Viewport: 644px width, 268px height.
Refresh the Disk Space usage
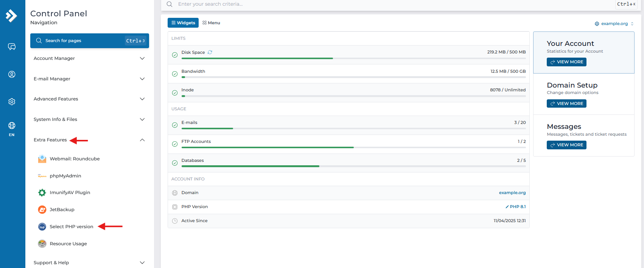coord(210,52)
